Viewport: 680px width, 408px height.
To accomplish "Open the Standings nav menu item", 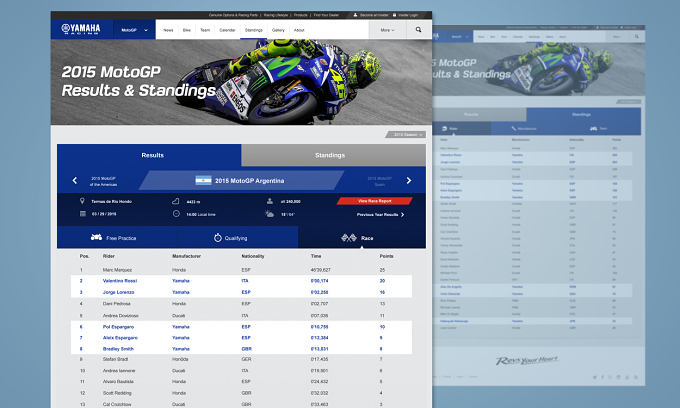I will pos(254,30).
